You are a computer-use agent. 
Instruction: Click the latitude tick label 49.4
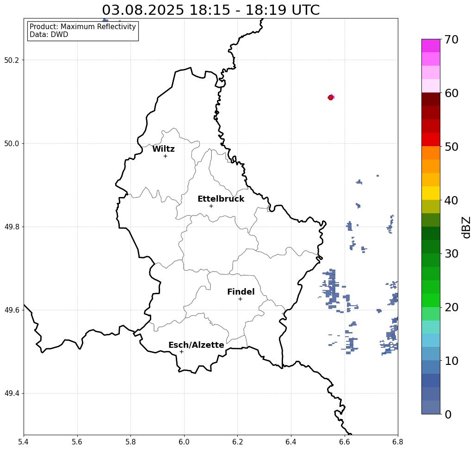(12, 394)
